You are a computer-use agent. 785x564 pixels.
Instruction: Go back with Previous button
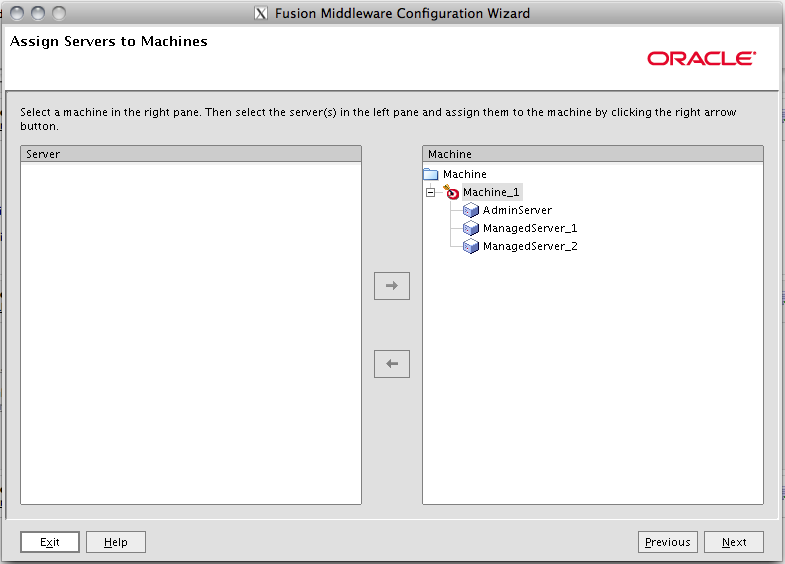tap(667, 542)
